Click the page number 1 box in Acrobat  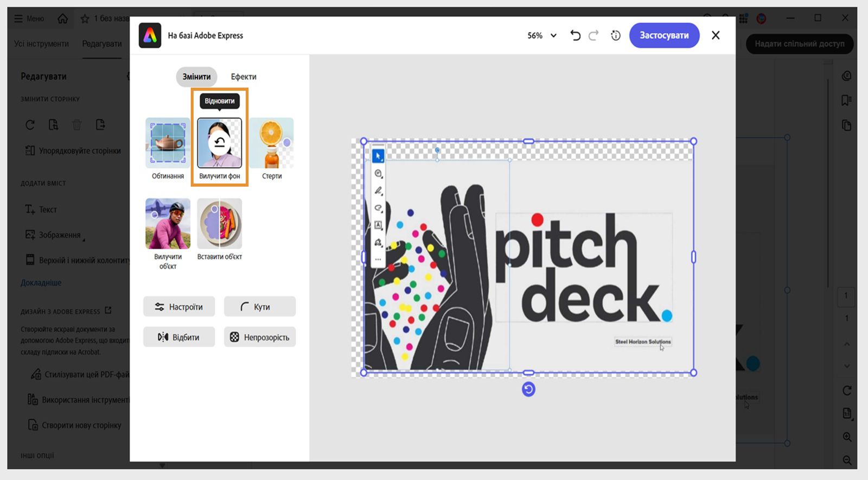(846, 296)
